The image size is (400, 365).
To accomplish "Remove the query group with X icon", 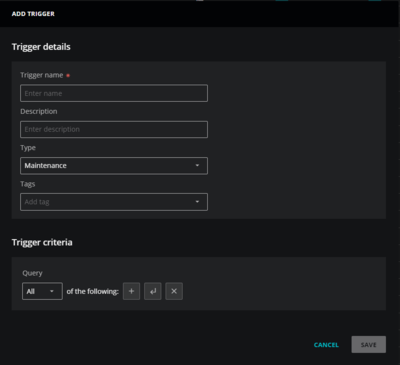I will tap(174, 291).
